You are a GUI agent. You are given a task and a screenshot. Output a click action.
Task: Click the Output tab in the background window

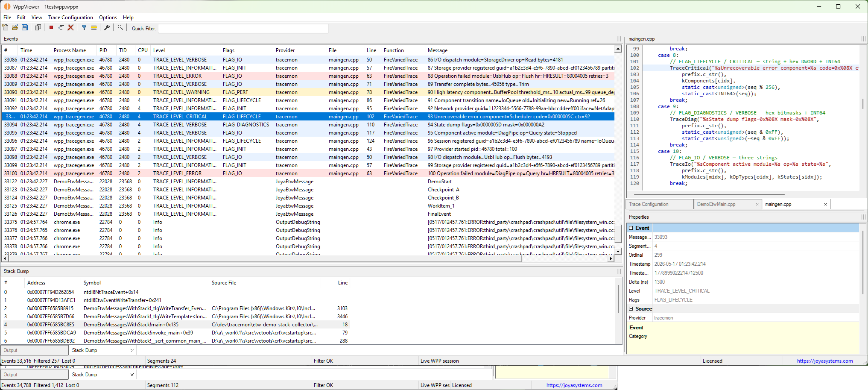pyautogui.click(x=34, y=375)
